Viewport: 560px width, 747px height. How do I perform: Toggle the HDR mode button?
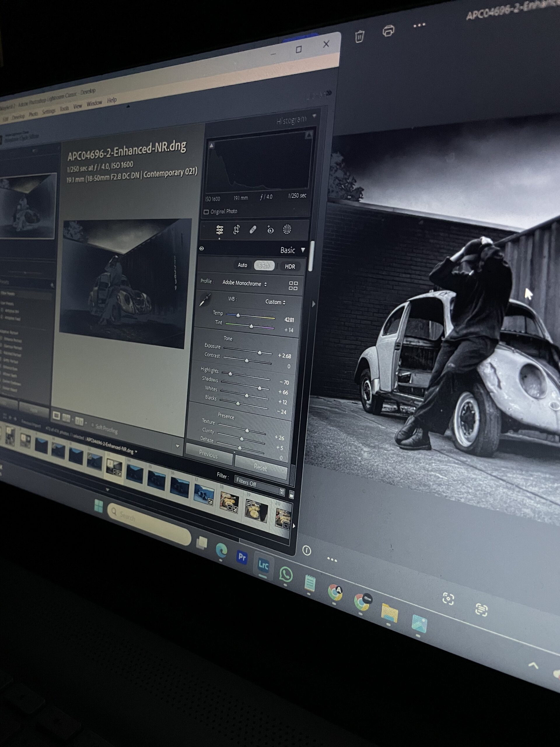click(290, 266)
